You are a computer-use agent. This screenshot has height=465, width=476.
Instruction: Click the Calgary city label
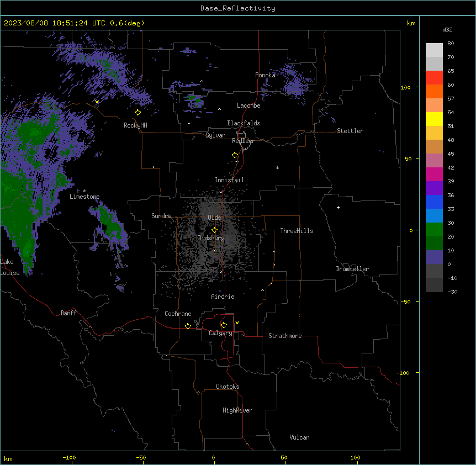pyautogui.click(x=221, y=333)
